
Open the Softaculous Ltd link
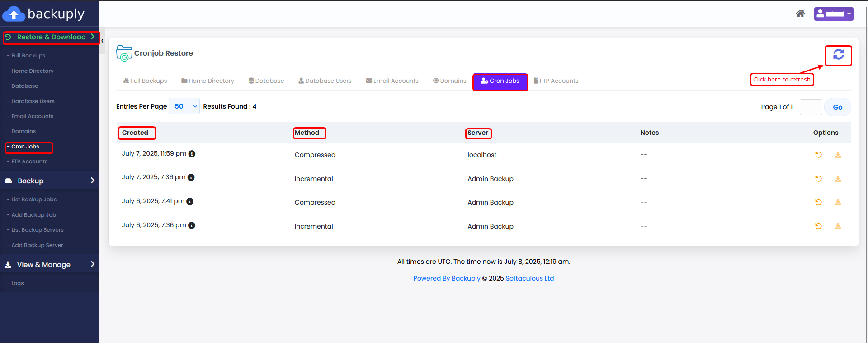529,278
